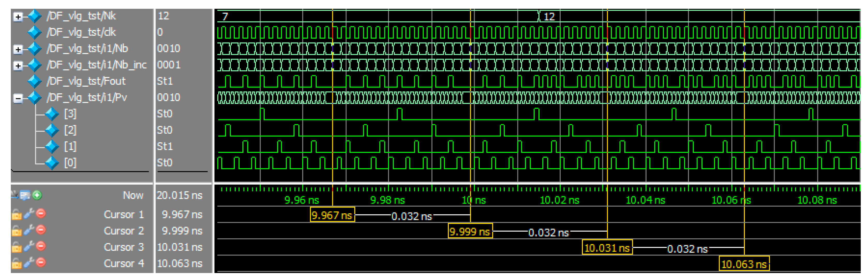The height and width of the screenshot is (280, 868).
Task: Expand the /DF_vlg_tst/i1/Nb_inc bus
Action: tap(18, 66)
